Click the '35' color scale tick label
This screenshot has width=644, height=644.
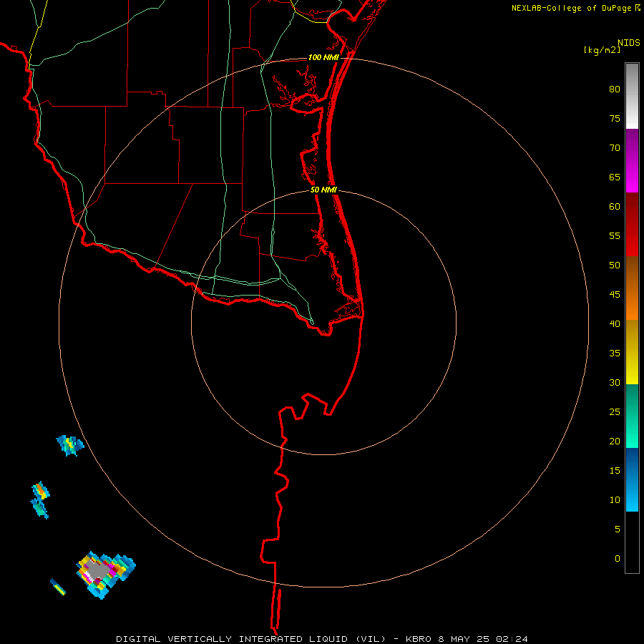pos(615,353)
